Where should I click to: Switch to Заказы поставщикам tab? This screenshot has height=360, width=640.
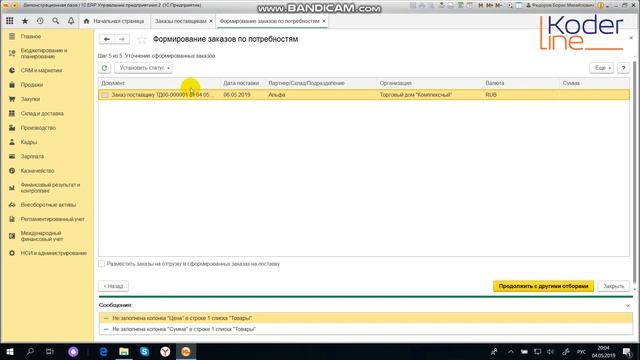pyautogui.click(x=180, y=21)
